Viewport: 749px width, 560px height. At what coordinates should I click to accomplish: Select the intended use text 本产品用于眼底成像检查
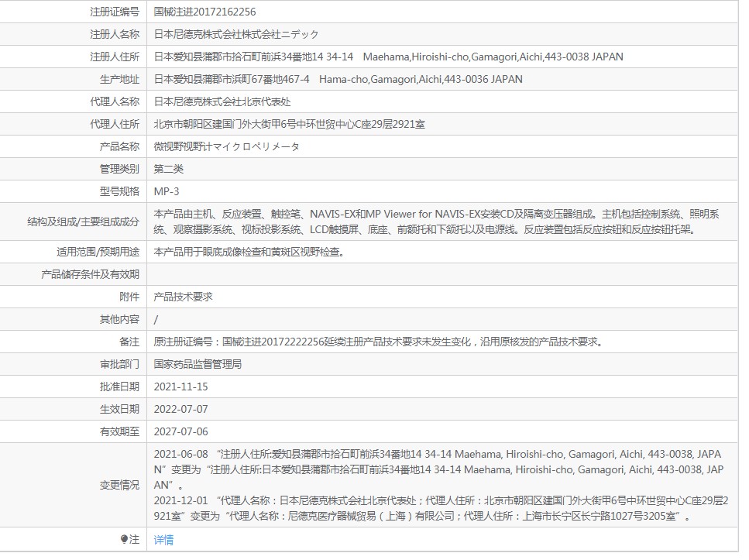[249, 252]
